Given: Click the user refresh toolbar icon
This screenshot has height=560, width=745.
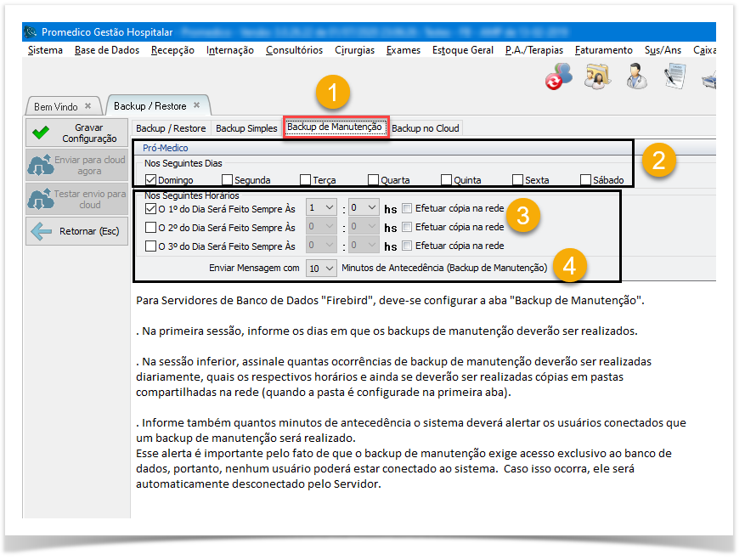Looking at the screenshot, I should tap(558, 76).
